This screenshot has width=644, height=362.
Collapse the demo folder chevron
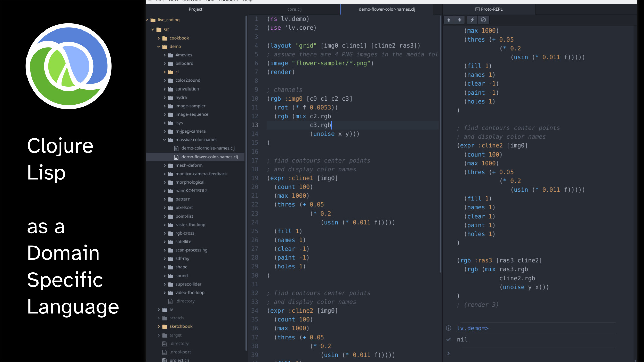coord(159,47)
